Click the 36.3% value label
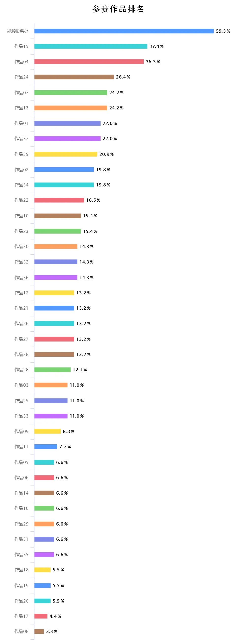The image size is (236, 644). click(153, 62)
